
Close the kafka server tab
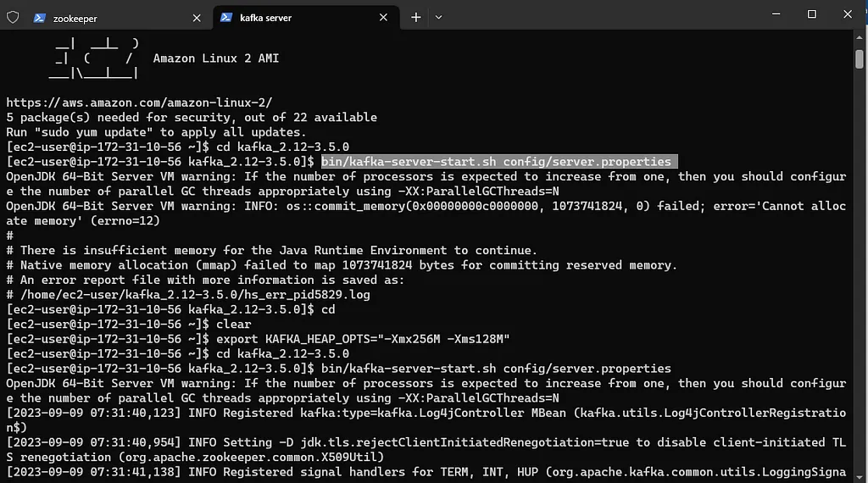tap(383, 18)
